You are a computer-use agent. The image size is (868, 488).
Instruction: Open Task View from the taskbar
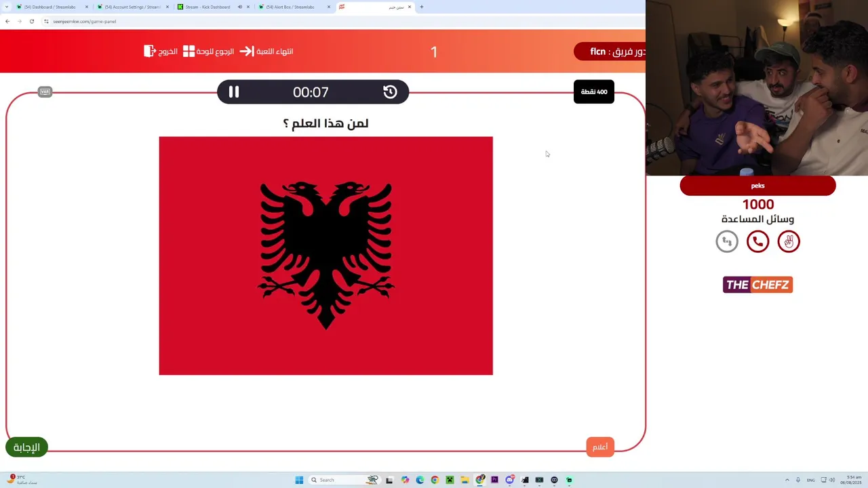click(x=389, y=480)
